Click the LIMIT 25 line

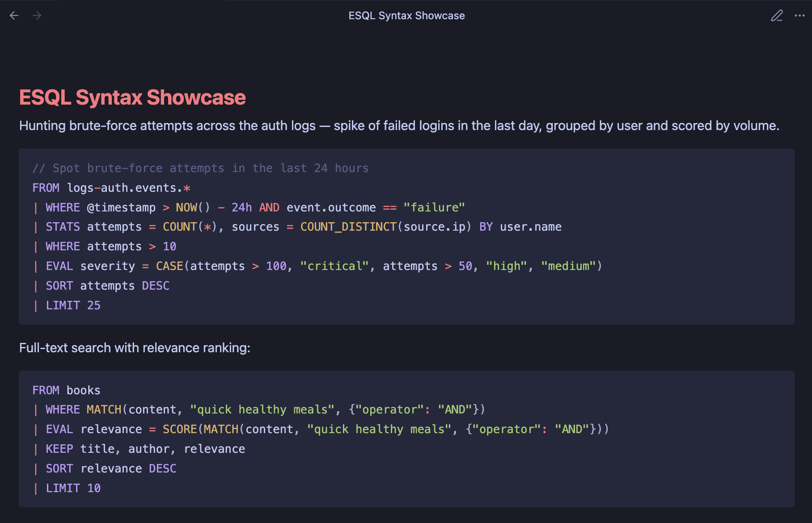click(67, 306)
